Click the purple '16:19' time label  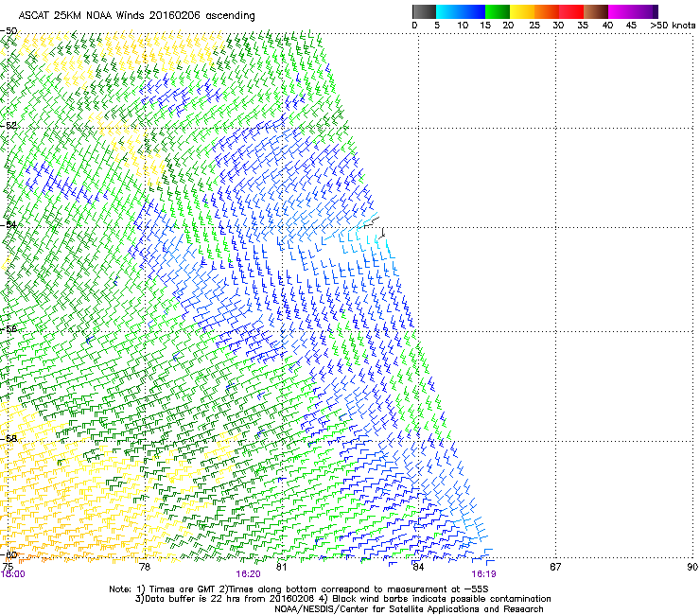[483, 574]
